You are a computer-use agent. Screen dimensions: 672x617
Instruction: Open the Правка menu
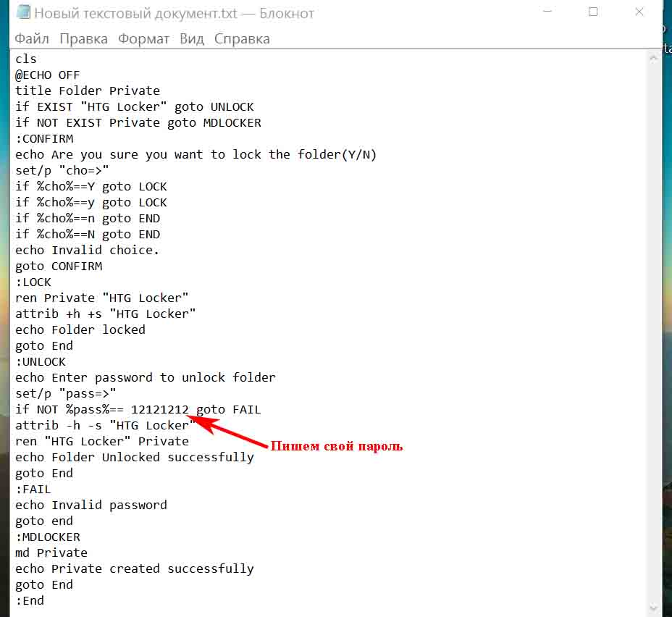coord(83,39)
